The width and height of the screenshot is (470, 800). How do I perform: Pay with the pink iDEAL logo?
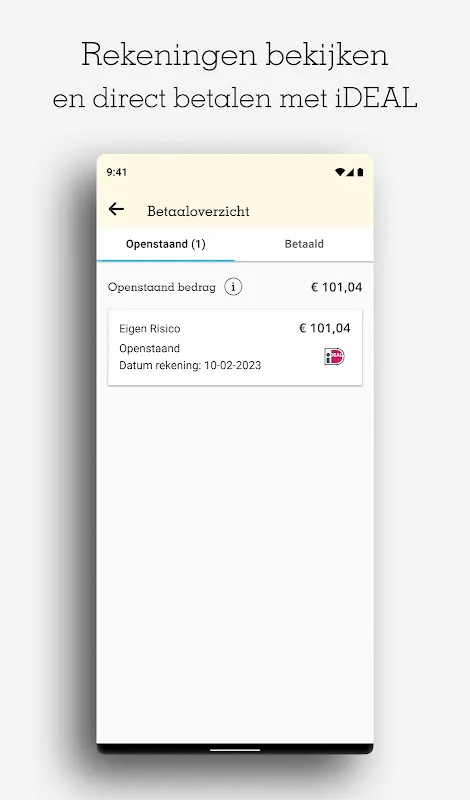tap(334, 356)
